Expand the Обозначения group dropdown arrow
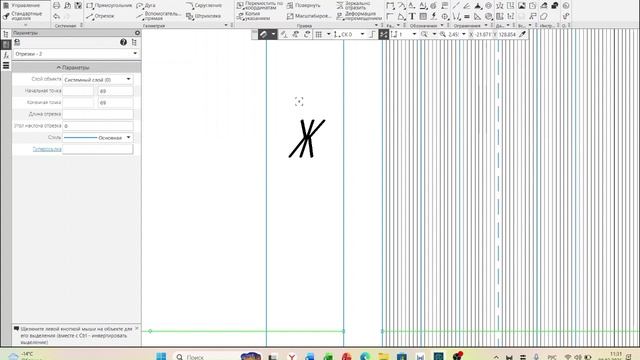This screenshot has height=360, width=640. (x=442, y=25)
